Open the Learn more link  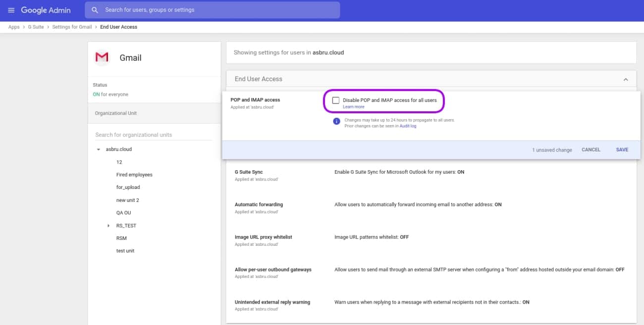click(354, 106)
